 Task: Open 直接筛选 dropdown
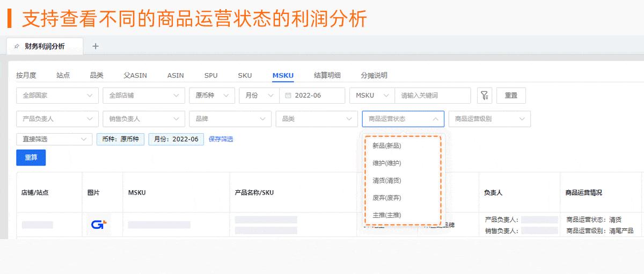tap(54, 139)
